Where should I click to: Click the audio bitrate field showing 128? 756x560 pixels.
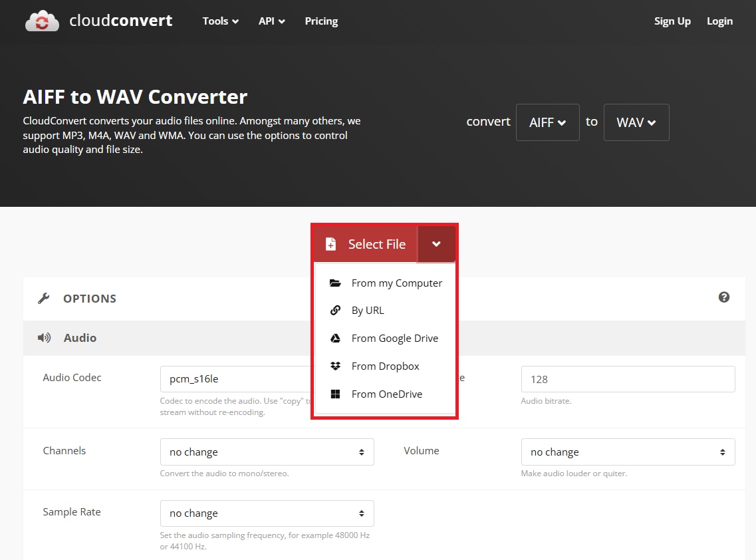coord(628,379)
